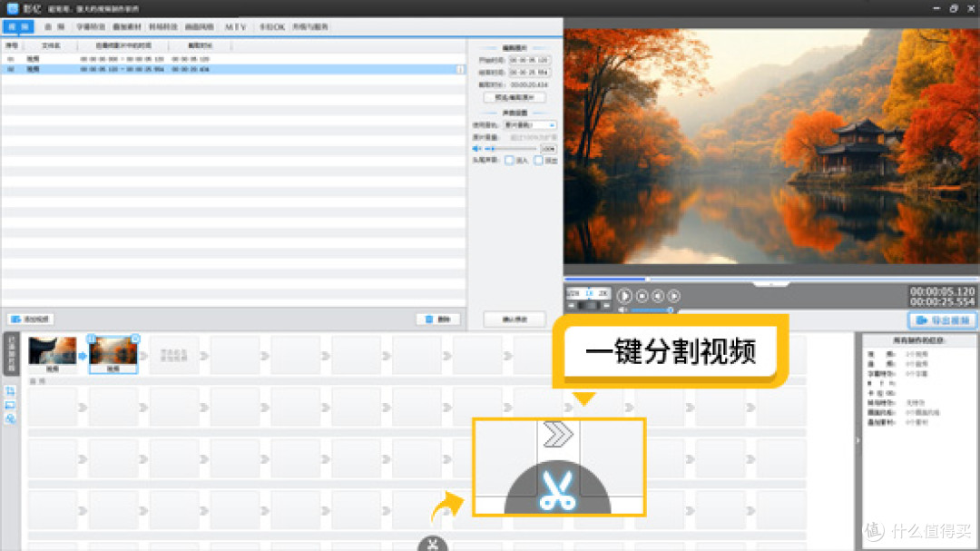The height and width of the screenshot is (551, 980).
Task: Select the first row in clip list
Action: tap(233, 59)
